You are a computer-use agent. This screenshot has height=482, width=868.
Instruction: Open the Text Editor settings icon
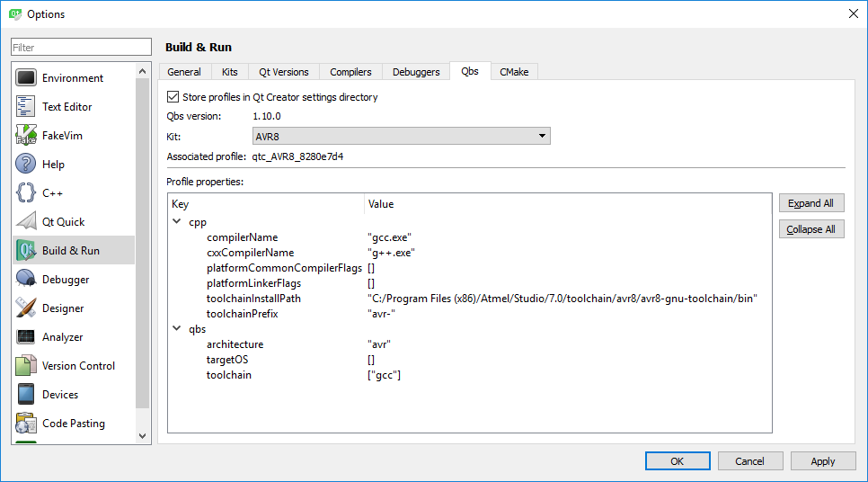26,107
